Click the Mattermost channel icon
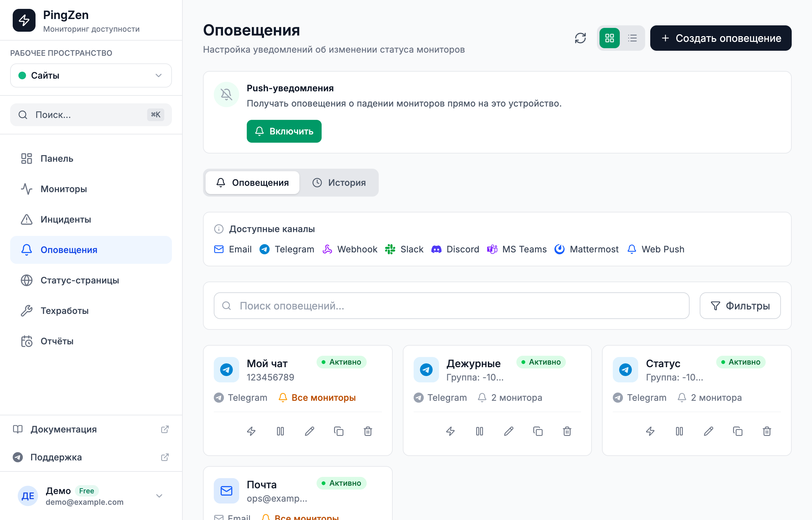This screenshot has height=520, width=812. tap(559, 249)
